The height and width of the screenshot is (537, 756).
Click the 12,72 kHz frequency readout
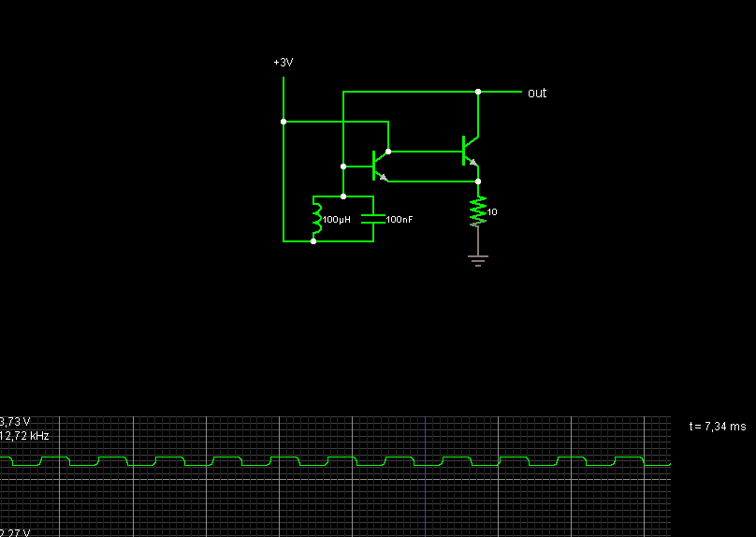(x=25, y=436)
